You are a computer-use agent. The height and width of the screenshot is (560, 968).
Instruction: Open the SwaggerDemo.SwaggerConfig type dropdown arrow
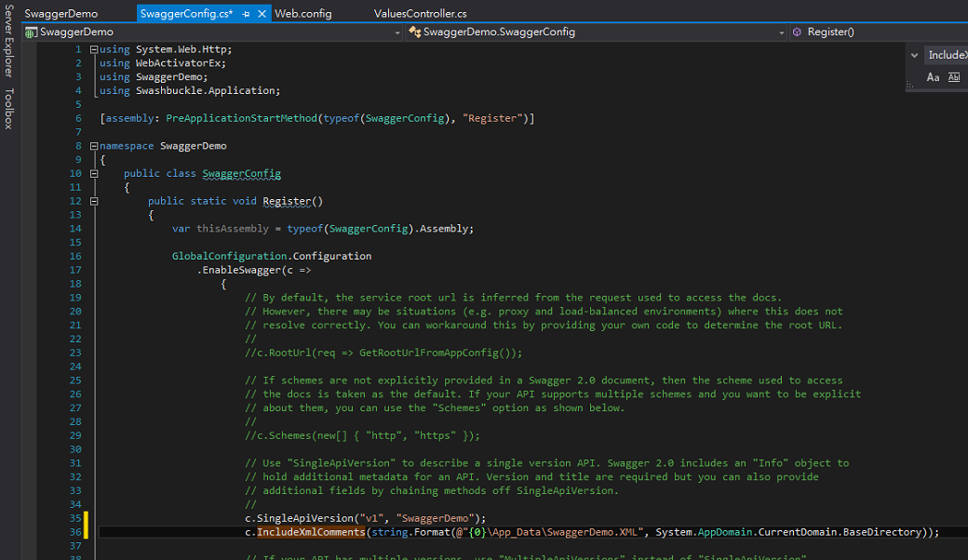tap(782, 33)
